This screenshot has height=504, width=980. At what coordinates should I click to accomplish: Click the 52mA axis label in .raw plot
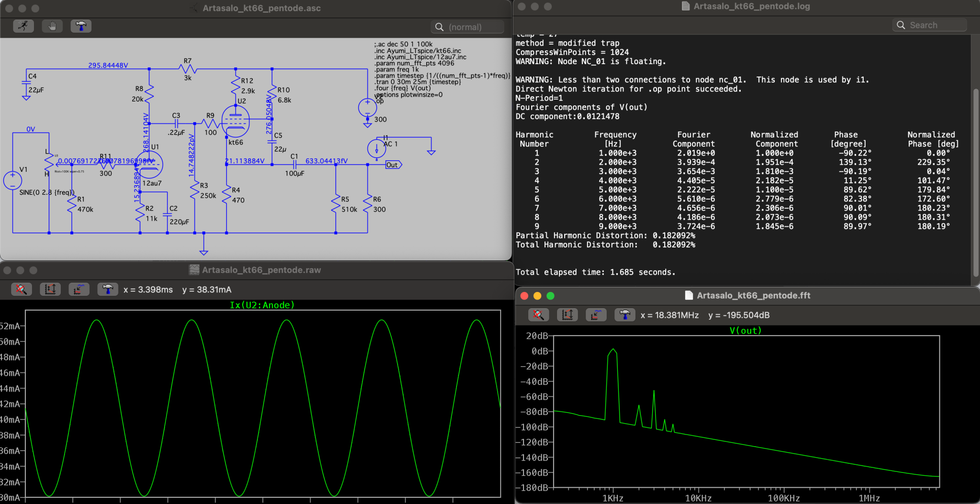10,326
